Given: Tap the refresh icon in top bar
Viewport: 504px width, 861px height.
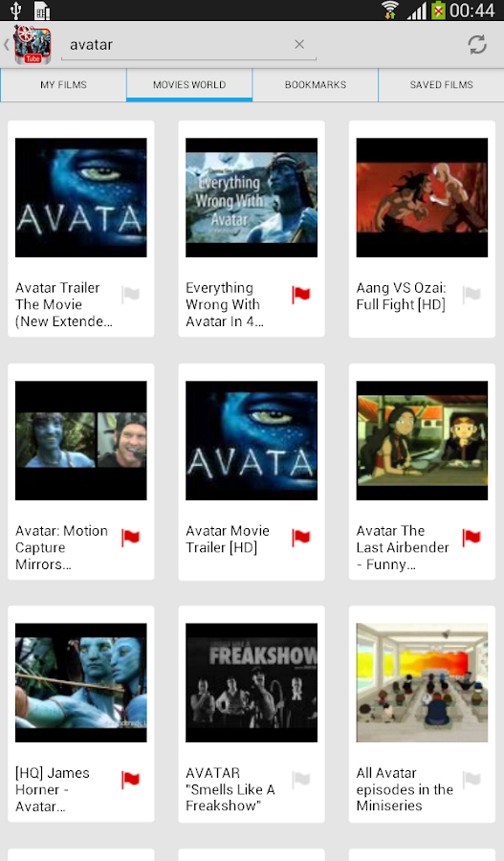Looking at the screenshot, I should (x=477, y=44).
